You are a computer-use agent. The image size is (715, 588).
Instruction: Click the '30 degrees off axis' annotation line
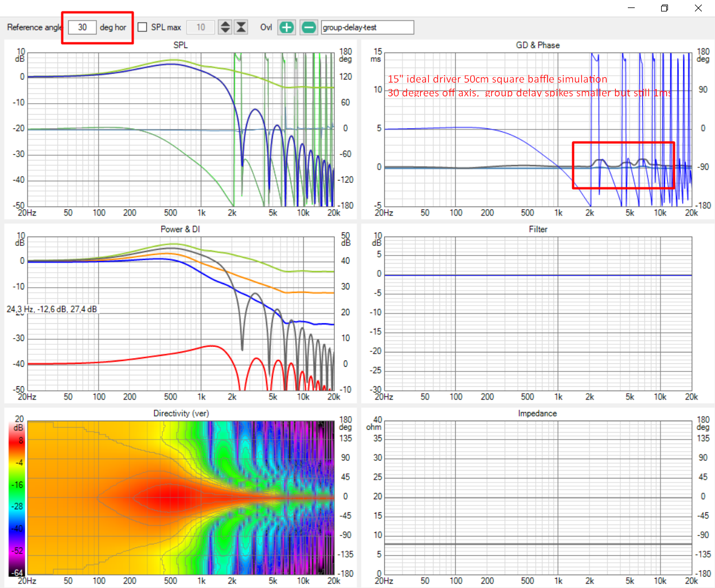[529, 92]
